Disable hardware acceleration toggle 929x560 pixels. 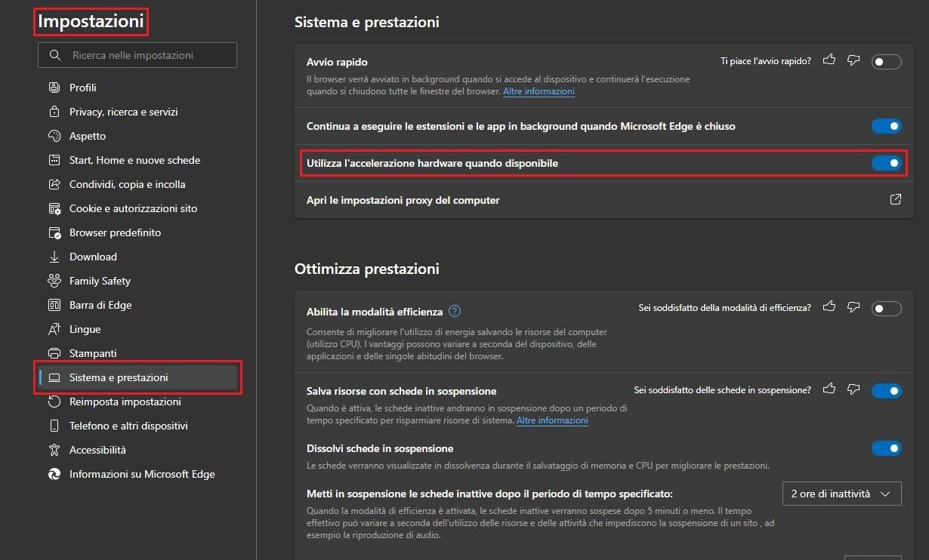coord(886,163)
